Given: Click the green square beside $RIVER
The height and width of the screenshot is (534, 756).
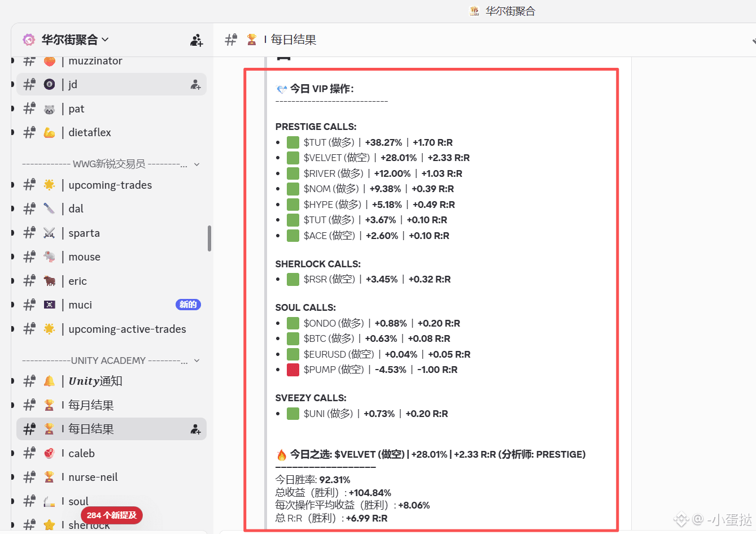Looking at the screenshot, I should point(293,173).
